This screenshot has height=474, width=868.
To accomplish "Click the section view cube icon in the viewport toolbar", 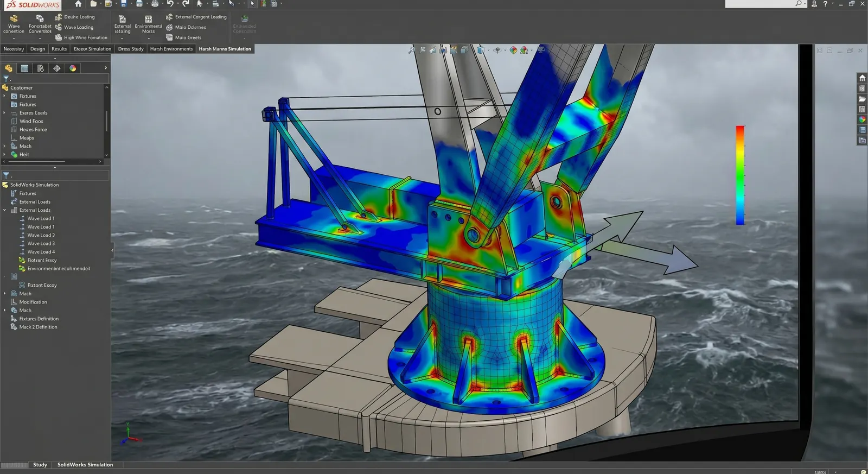I will (453, 50).
